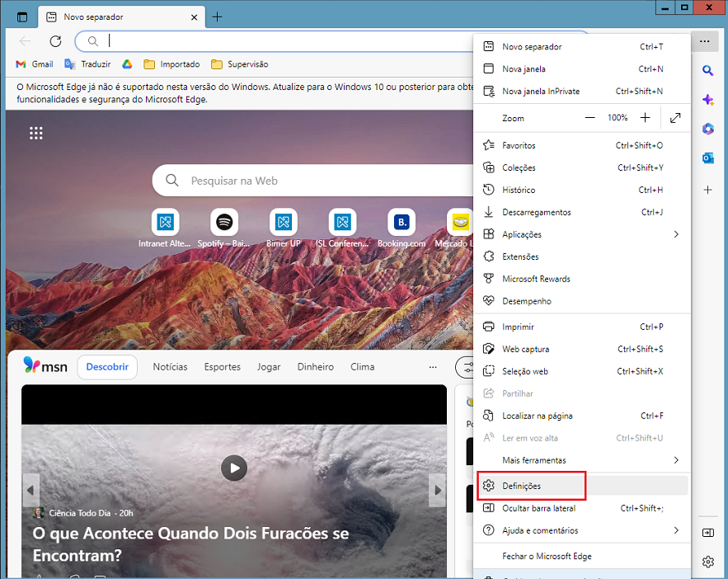
Task: Expand the Aplicações submenu
Action: (676, 234)
